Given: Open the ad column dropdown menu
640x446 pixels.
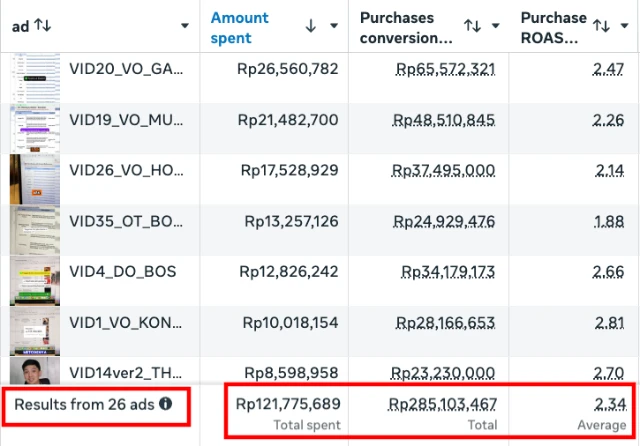Looking at the screenshot, I should click(x=184, y=26).
